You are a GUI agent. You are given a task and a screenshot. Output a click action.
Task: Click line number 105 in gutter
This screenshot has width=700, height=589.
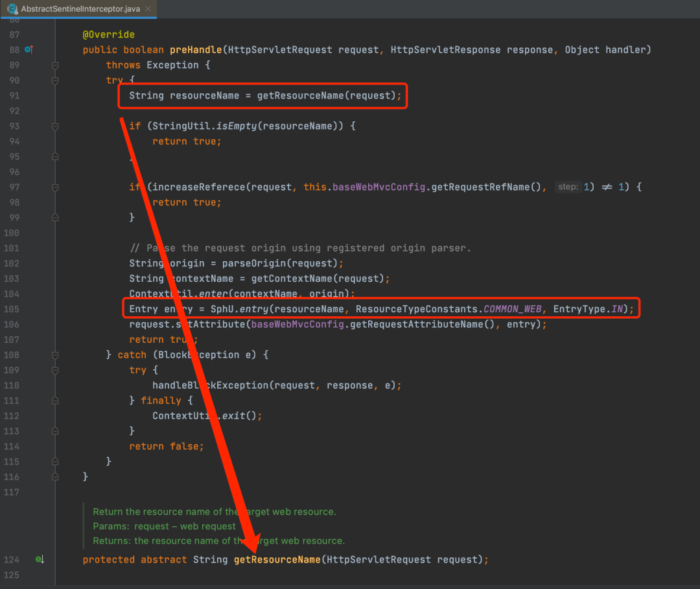pyautogui.click(x=12, y=309)
